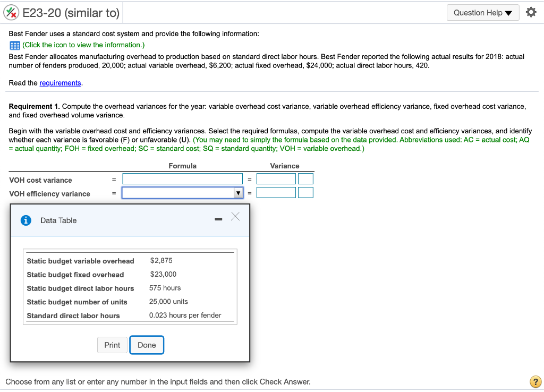The height and width of the screenshot is (392, 544).
Task: Click the partially correct check/cross status icon
Action: pos(11,13)
